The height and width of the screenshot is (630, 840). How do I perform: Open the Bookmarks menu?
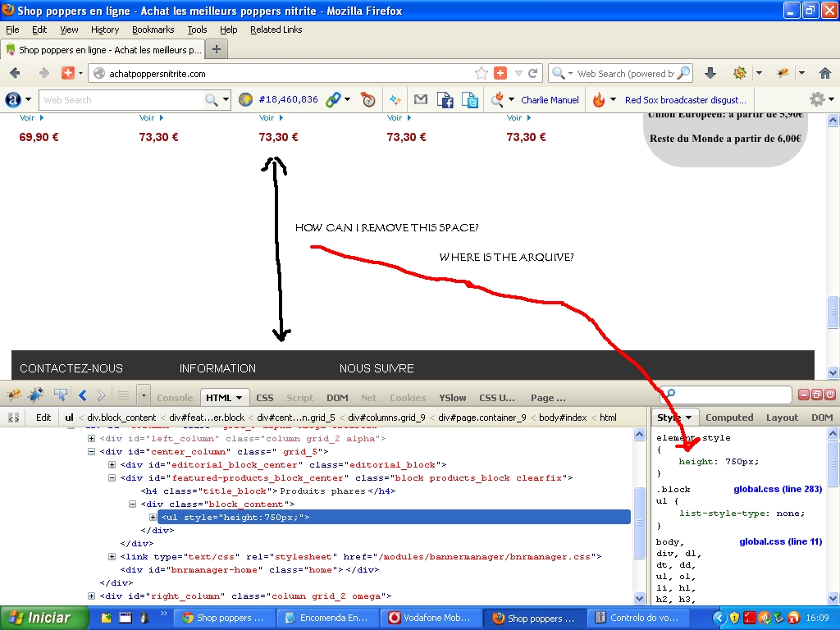click(153, 30)
